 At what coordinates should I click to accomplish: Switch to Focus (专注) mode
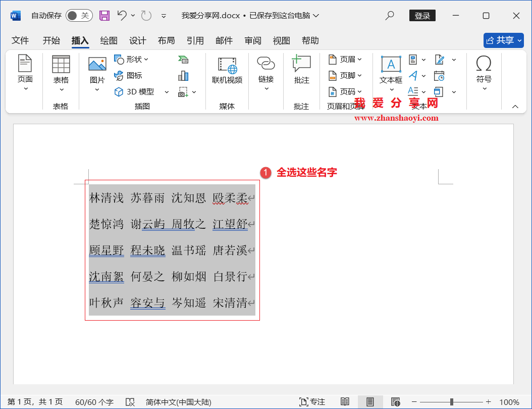[312, 402]
